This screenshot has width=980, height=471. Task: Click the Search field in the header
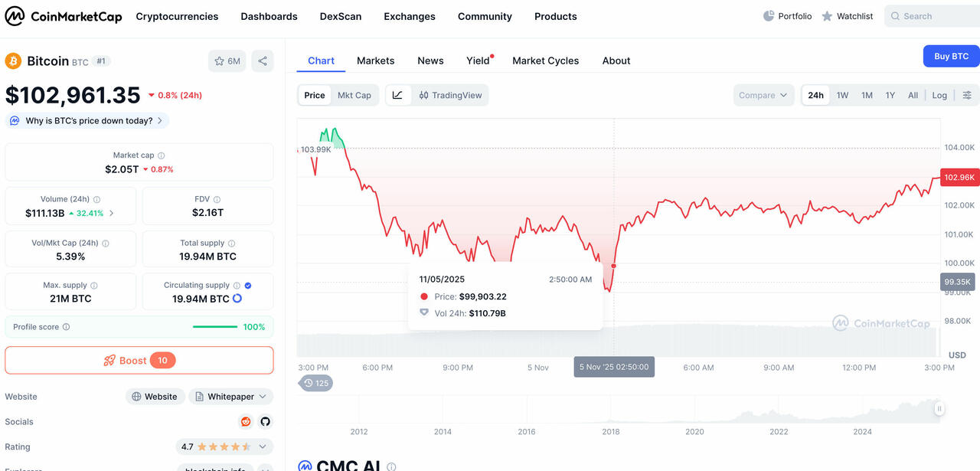pos(932,15)
